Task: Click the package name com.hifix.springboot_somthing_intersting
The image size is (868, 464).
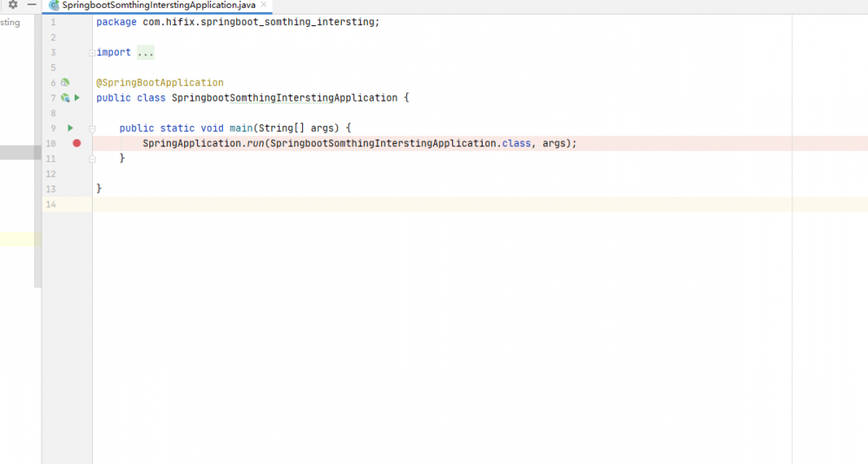Action: [x=259, y=23]
